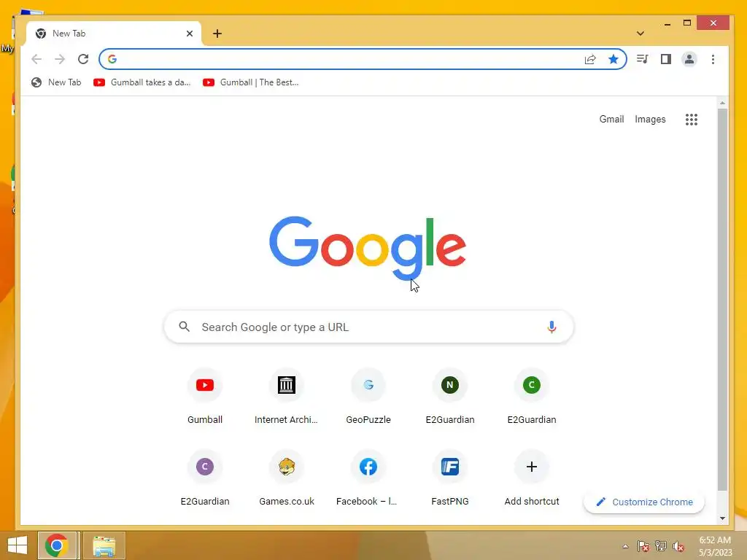Open the Google apps grid
The height and width of the screenshot is (560, 747).
pyautogui.click(x=692, y=120)
